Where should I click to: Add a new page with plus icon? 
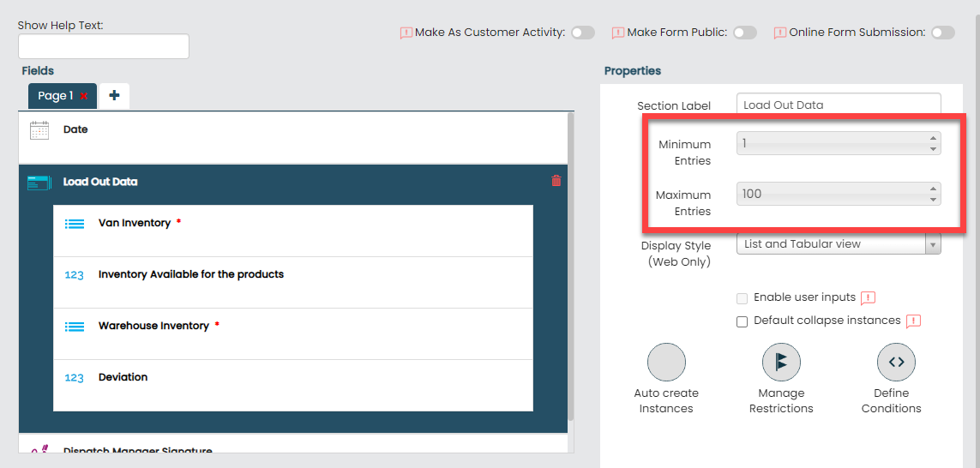point(114,96)
